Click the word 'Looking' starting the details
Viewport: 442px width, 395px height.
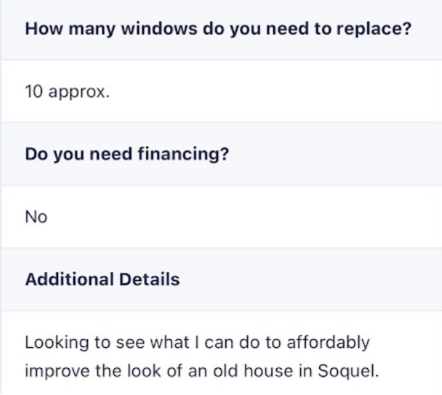coord(57,343)
